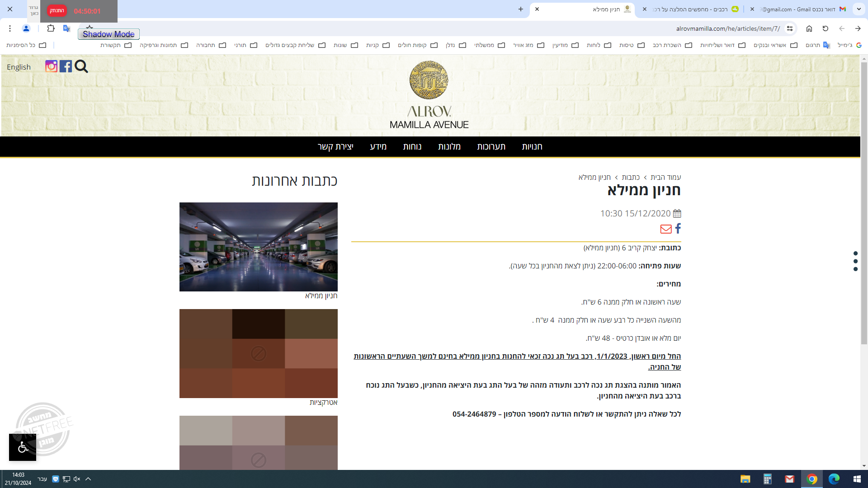Image resolution: width=868 pixels, height=488 pixels.
Task: Share article via red email envelope icon
Action: 665,229
